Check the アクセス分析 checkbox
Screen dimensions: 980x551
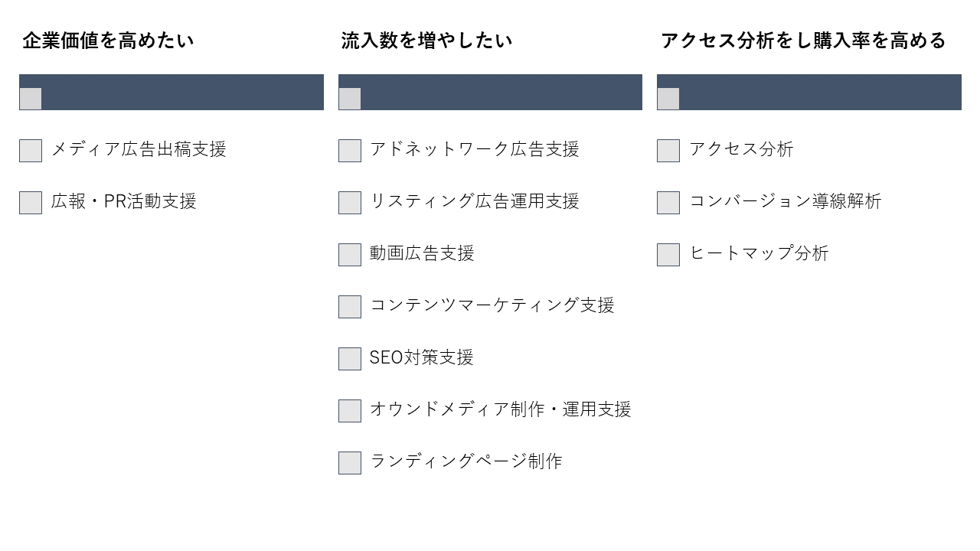point(668,151)
